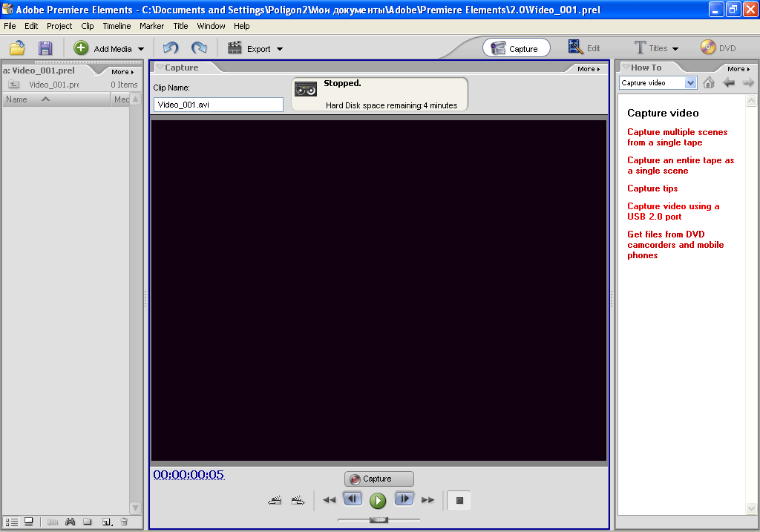Click the shuttle slider handle

379,520
